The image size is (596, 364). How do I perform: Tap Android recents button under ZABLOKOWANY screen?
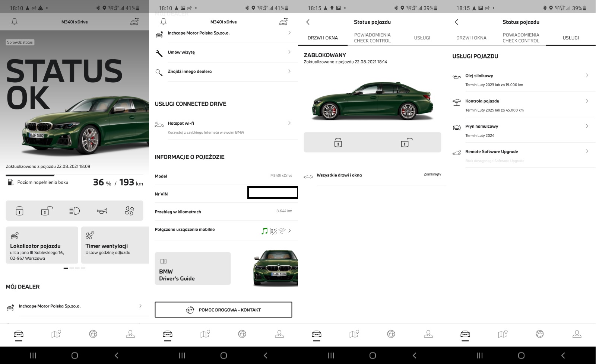[331, 355]
